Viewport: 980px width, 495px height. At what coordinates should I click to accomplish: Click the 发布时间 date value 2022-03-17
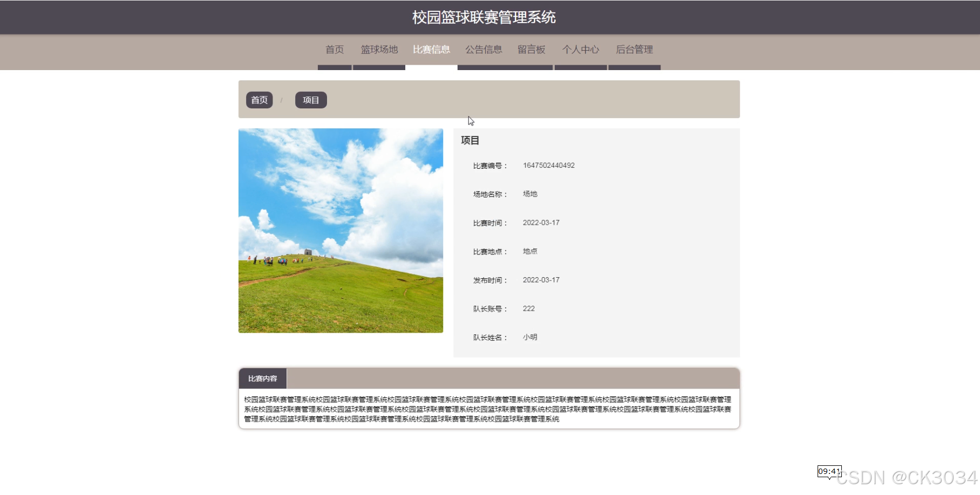pyautogui.click(x=541, y=280)
